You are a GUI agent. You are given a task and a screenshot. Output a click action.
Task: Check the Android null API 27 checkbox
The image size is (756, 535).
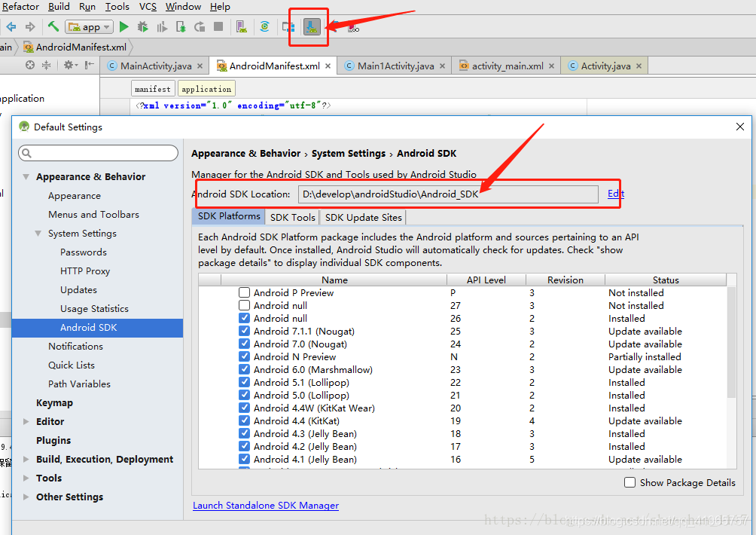tap(245, 305)
